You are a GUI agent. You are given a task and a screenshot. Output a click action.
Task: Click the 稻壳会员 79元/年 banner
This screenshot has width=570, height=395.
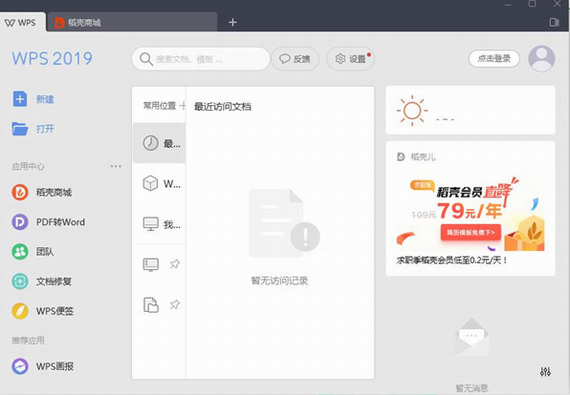pyautogui.click(x=470, y=214)
